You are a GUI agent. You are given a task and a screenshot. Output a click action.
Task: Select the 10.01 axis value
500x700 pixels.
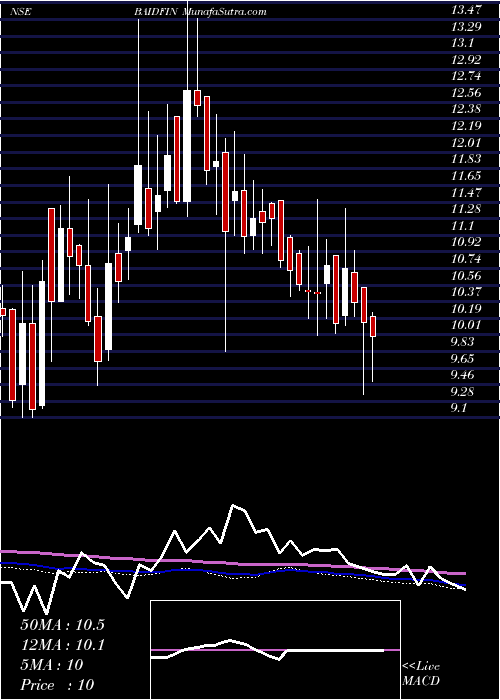coord(466,325)
